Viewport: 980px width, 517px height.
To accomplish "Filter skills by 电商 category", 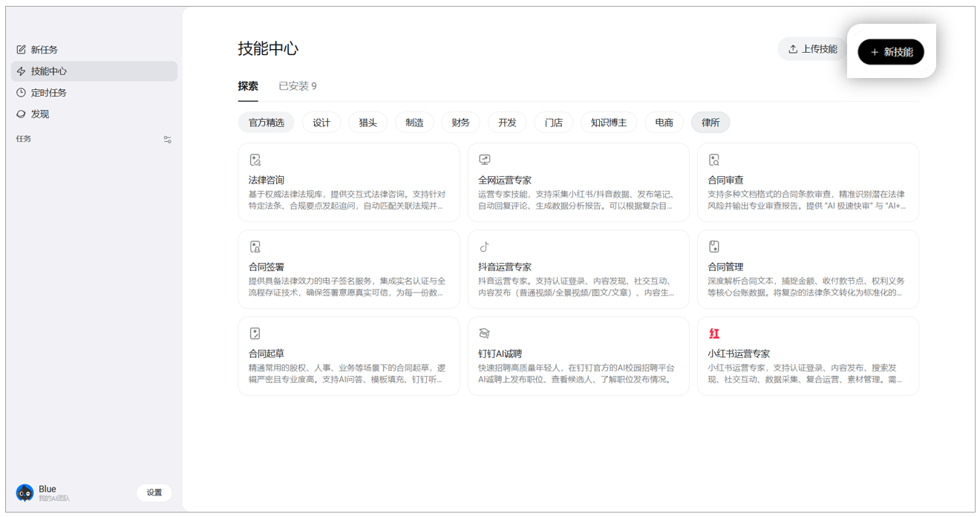I will click(x=664, y=123).
